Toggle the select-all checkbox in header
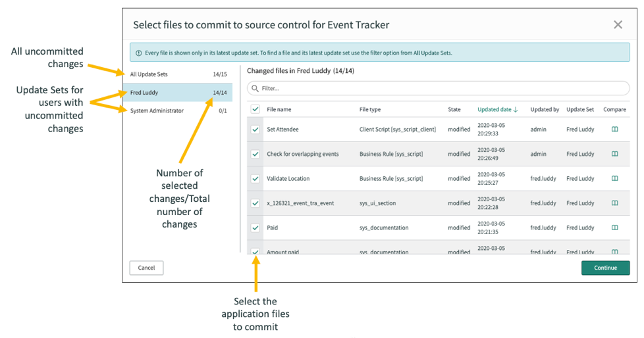 click(x=255, y=109)
